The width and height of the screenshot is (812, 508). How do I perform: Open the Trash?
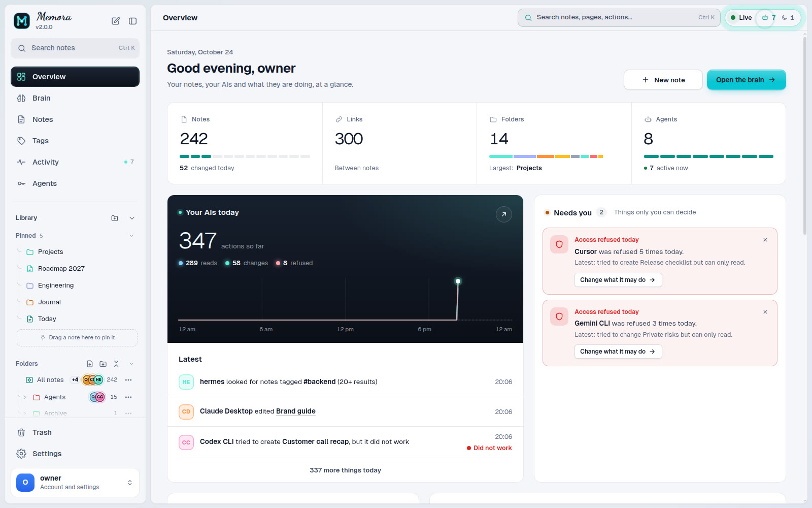[x=75, y=432]
